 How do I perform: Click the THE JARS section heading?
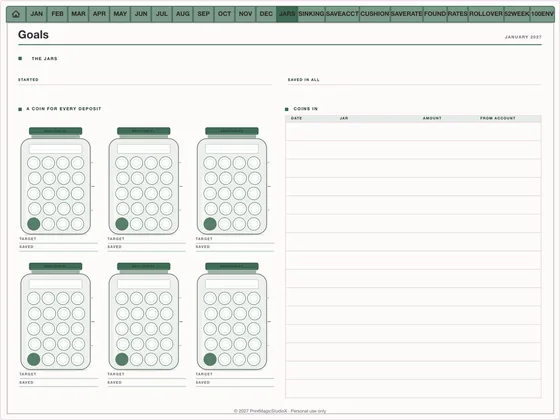point(44,59)
